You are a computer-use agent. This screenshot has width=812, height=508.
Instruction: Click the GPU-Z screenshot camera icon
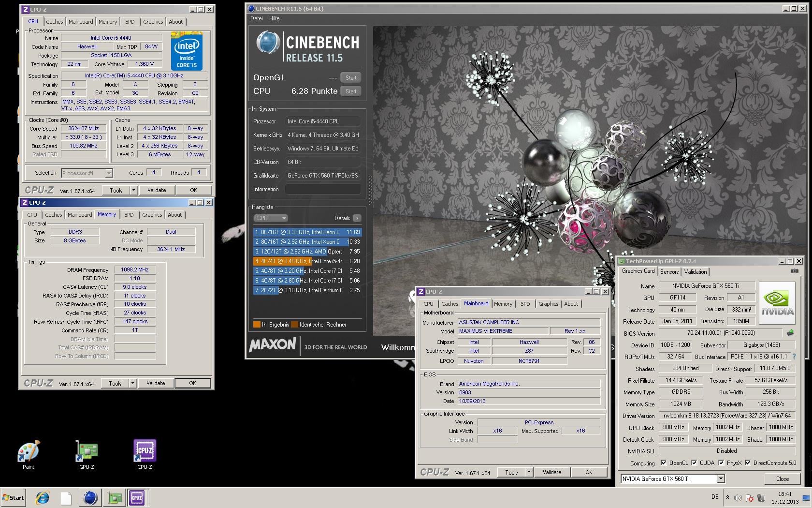click(794, 271)
